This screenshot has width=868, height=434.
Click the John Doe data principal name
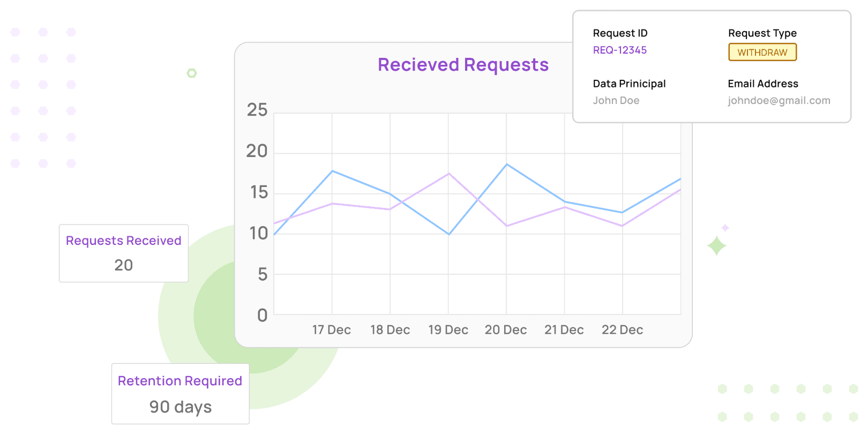[616, 100]
